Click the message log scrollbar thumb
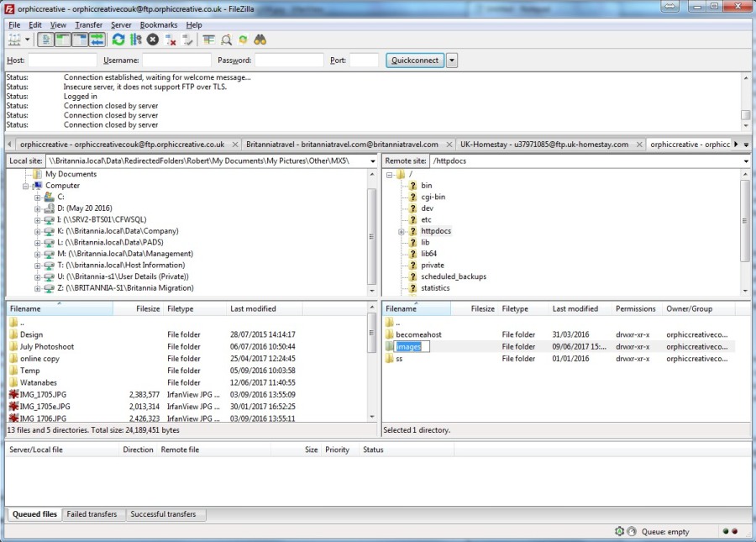This screenshot has height=542, width=756. (x=746, y=115)
